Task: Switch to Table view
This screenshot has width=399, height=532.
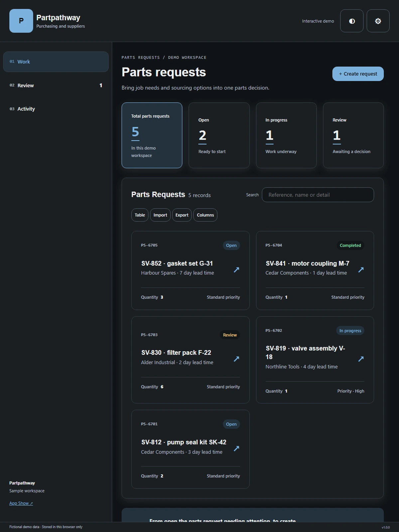Action: click(140, 215)
